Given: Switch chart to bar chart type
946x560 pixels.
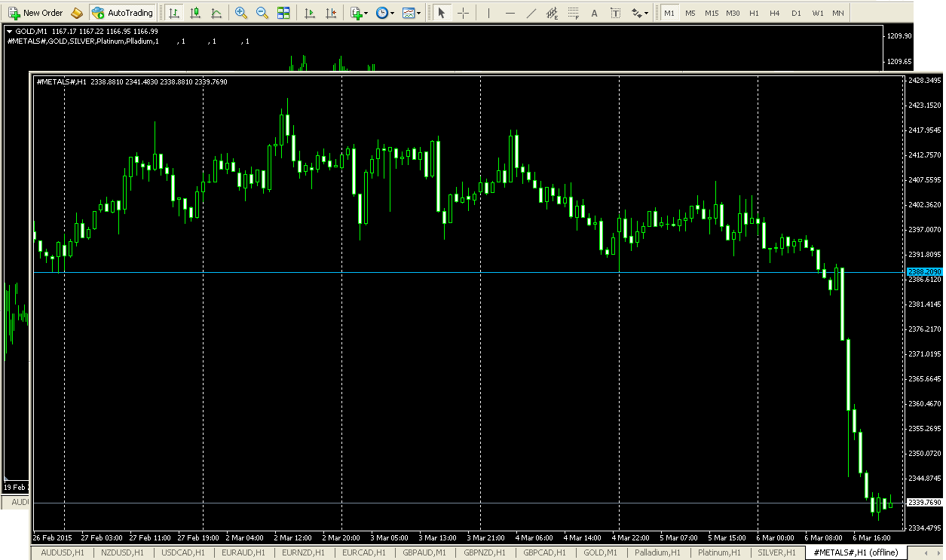Looking at the screenshot, I should tap(174, 13).
